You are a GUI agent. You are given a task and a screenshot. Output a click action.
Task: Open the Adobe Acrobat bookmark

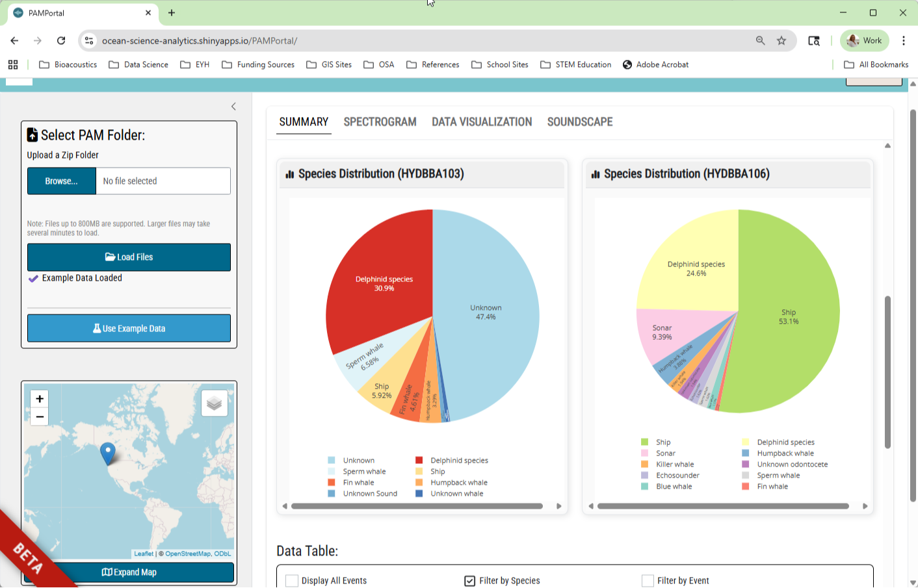(x=655, y=64)
